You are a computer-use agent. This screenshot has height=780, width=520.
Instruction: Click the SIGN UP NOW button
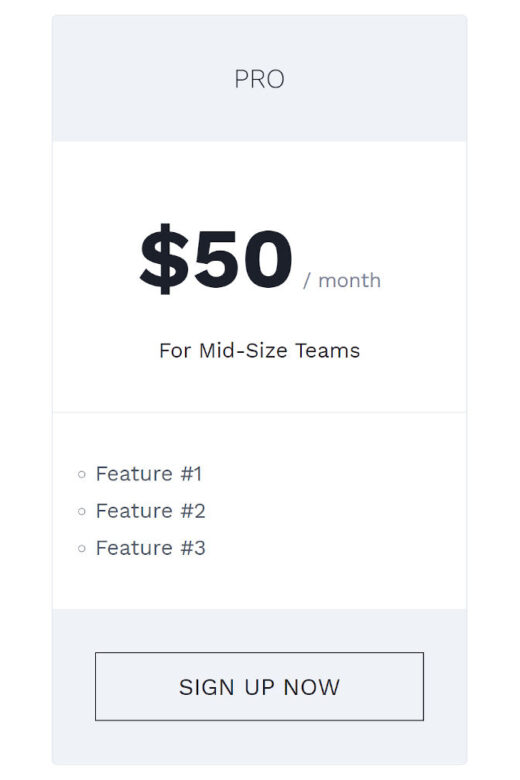pyautogui.click(x=259, y=686)
